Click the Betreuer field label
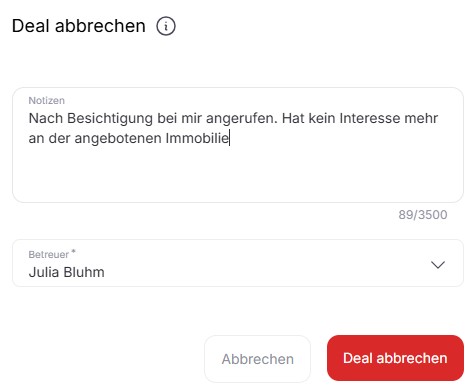 tap(49, 255)
